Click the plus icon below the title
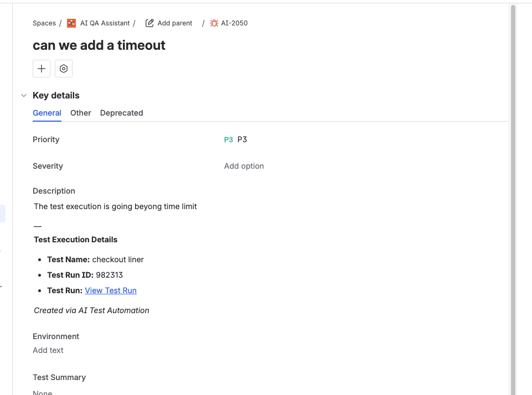This screenshot has height=395, width=532. click(x=41, y=68)
